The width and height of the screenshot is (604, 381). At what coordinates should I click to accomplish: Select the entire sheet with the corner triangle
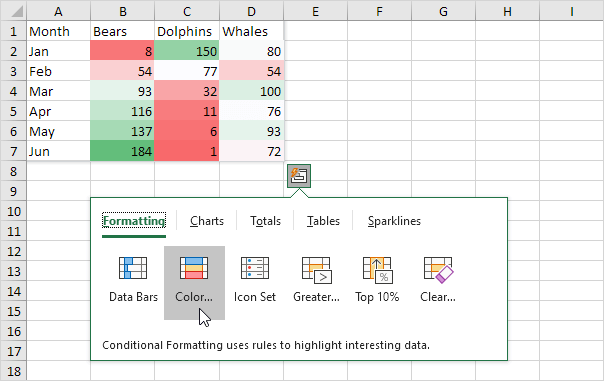click(x=13, y=11)
